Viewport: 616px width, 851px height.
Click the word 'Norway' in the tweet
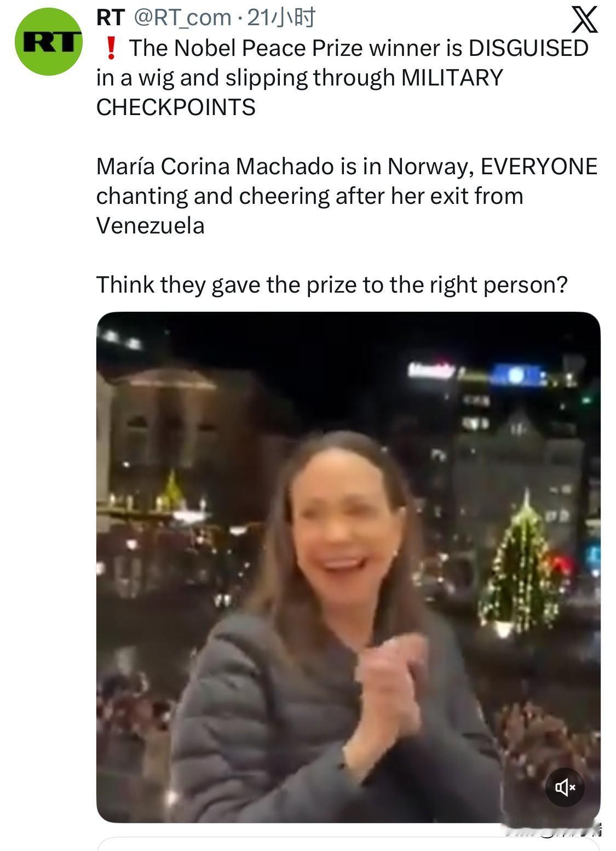click(x=430, y=167)
